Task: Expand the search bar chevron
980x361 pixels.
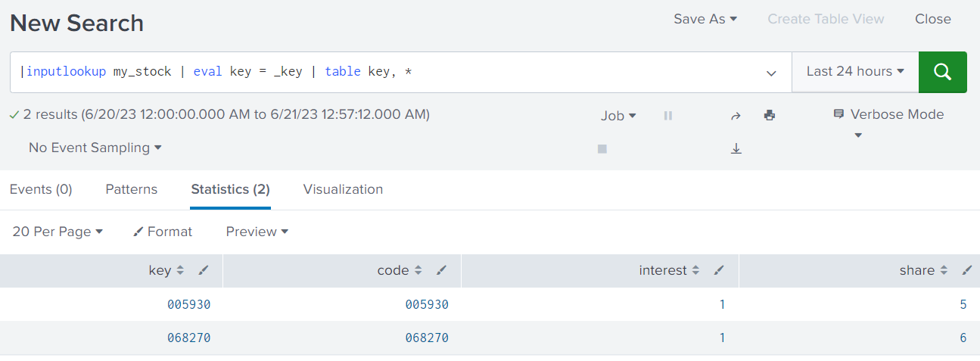Action: tap(771, 73)
